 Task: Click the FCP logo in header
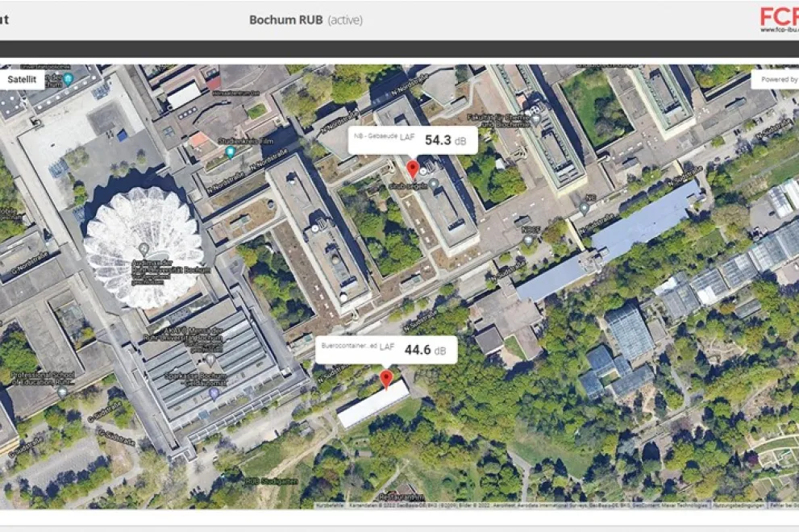point(778,18)
